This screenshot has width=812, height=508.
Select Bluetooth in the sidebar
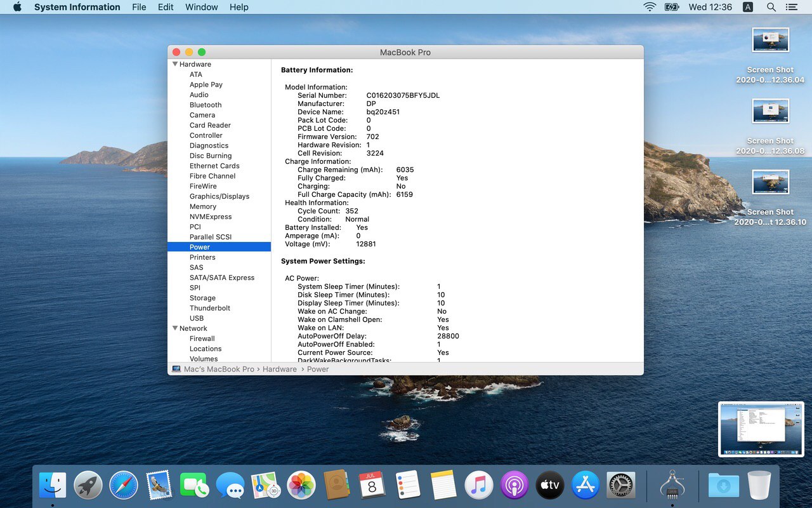[206, 105]
